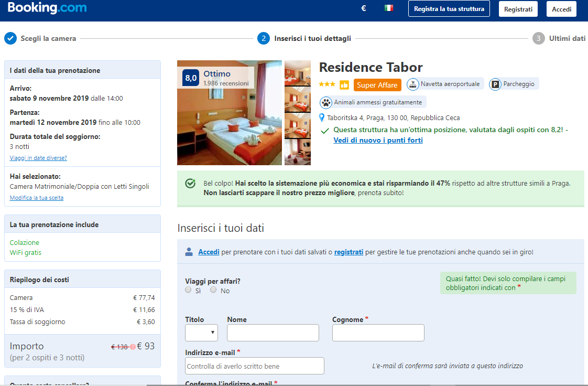
Task: Click the green checkmark savings icon
Action: 190,184
